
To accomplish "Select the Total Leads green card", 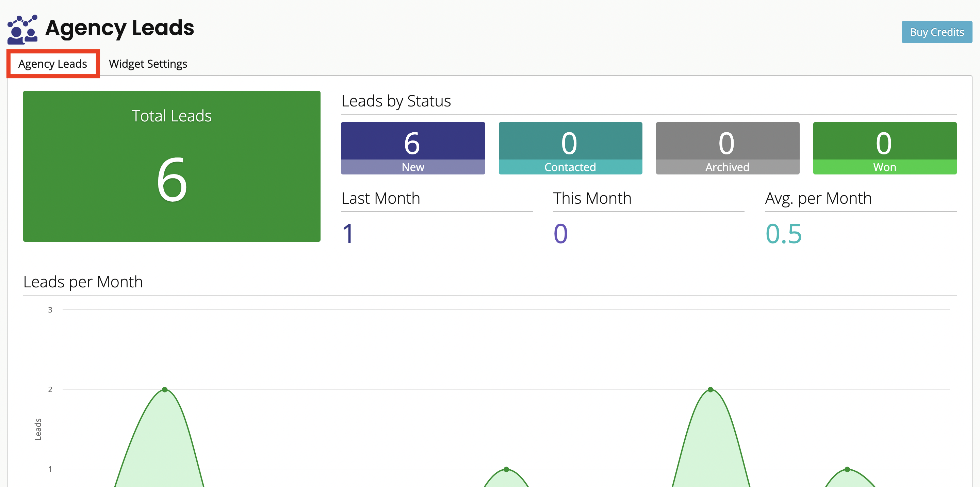I will click(x=171, y=166).
